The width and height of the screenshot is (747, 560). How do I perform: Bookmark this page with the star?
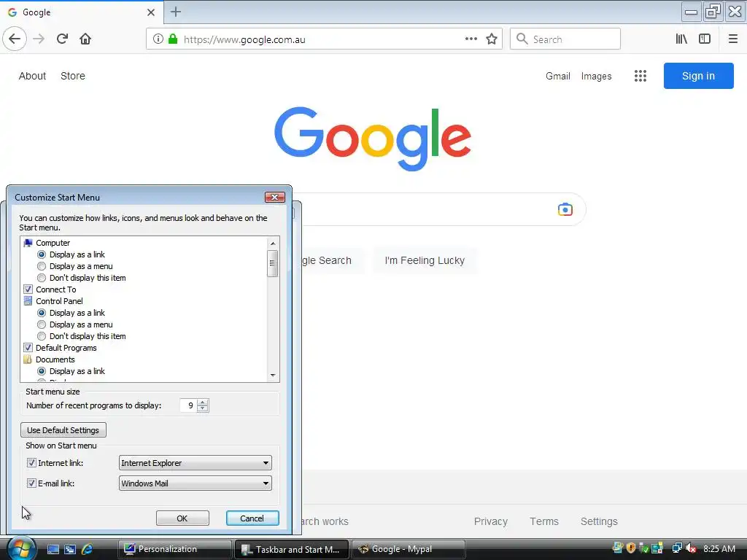pos(492,39)
